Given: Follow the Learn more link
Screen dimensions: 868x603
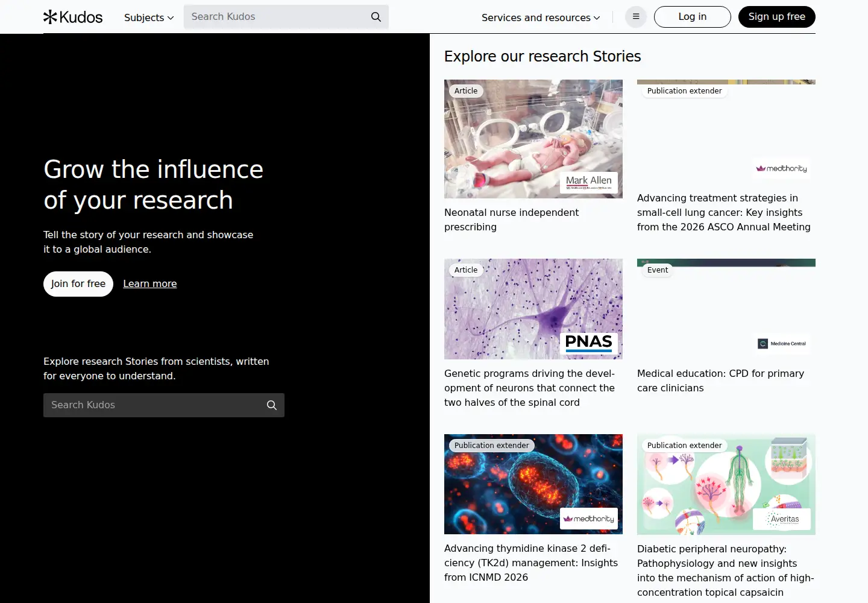Looking at the screenshot, I should click(x=150, y=284).
